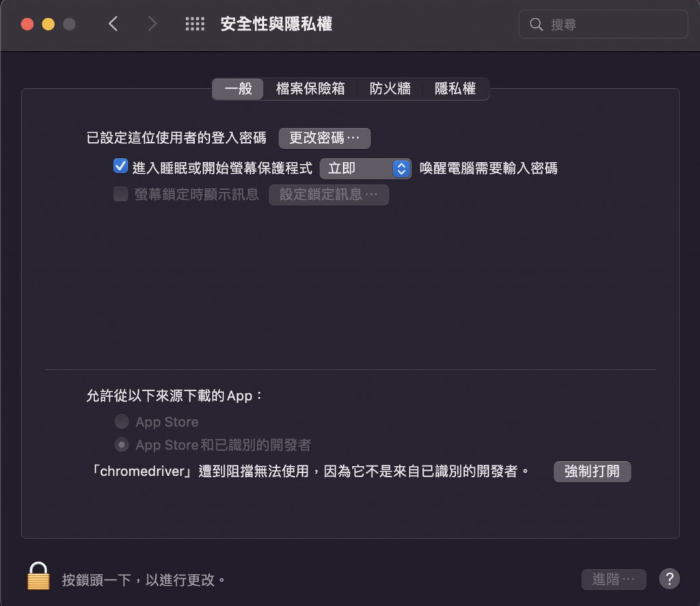This screenshot has height=606, width=700.
Task: Click into the 搜尋 search field
Action: (x=603, y=24)
